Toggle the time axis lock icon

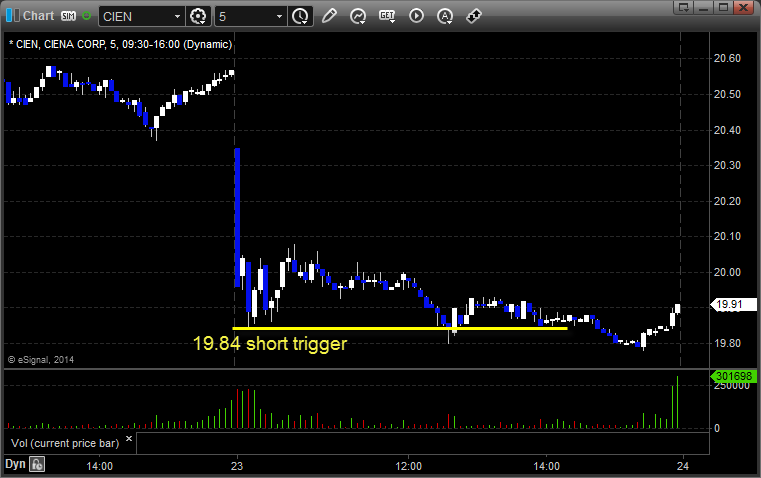point(37,464)
